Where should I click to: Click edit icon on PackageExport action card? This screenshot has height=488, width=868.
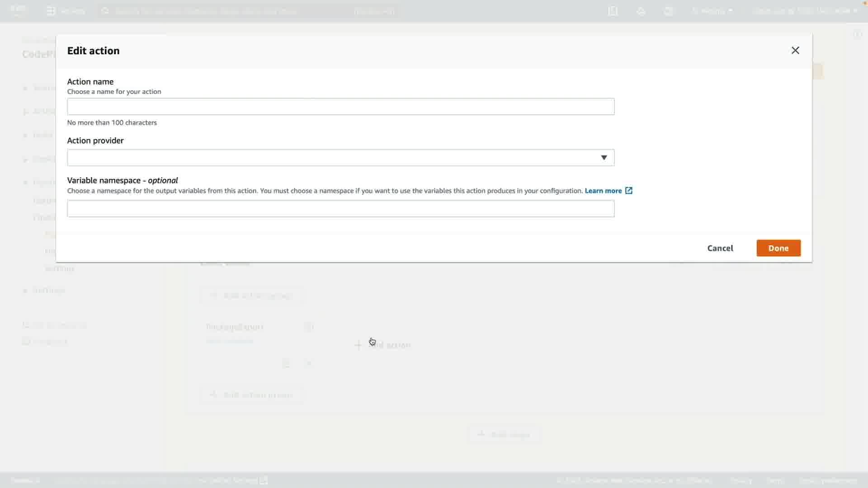(x=286, y=364)
